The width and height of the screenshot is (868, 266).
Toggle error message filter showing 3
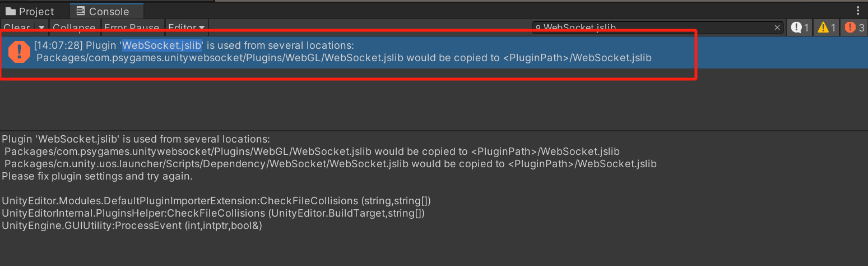pyautogui.click(x=855, y=27)
